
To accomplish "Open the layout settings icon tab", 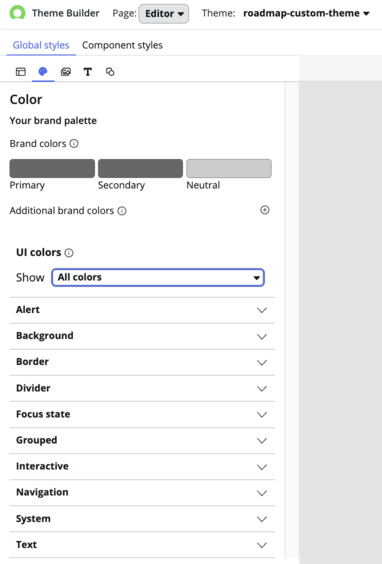I will [x=21, y=72].
